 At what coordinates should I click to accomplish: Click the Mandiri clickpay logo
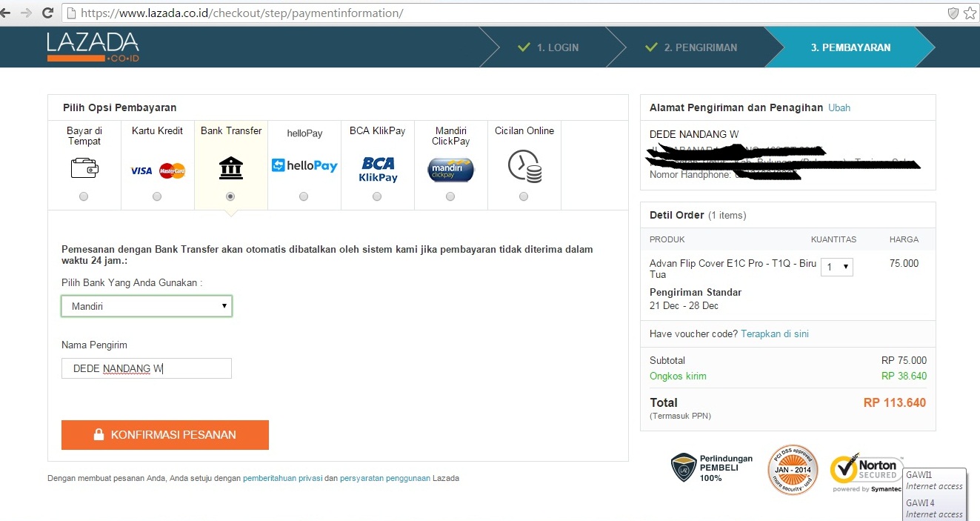[451, 170]
